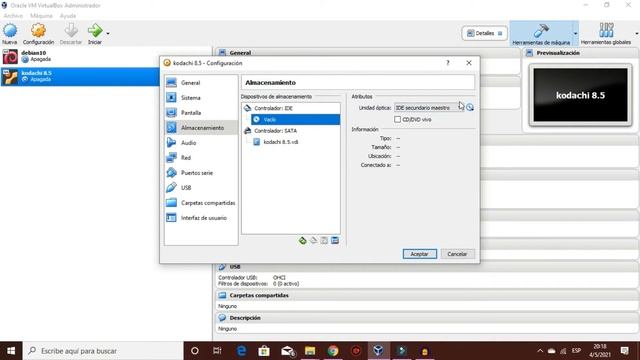Click the ESP language indicator

click(576, 351)
